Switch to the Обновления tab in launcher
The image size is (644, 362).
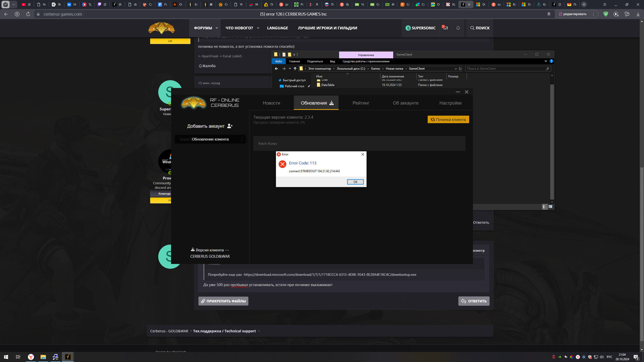tap(316, 103)
